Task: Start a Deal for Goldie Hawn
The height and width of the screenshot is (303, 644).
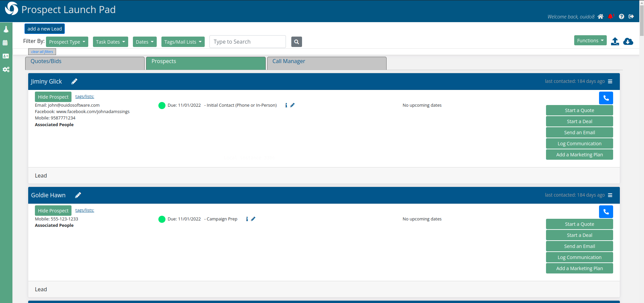Action: click(579, 235)
